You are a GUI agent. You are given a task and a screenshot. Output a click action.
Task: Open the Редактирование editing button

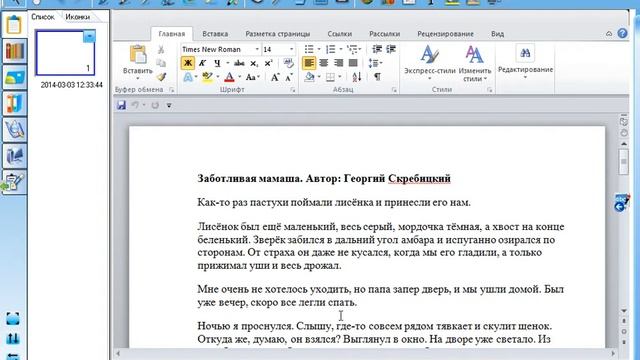tap(525, 61)
